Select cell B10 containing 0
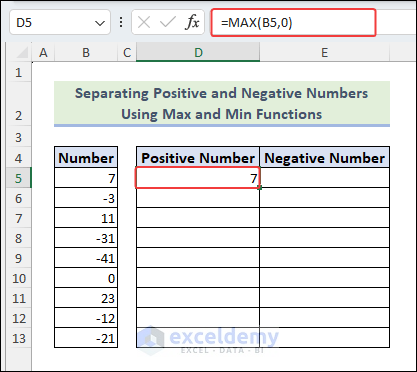 click(86, 278)
